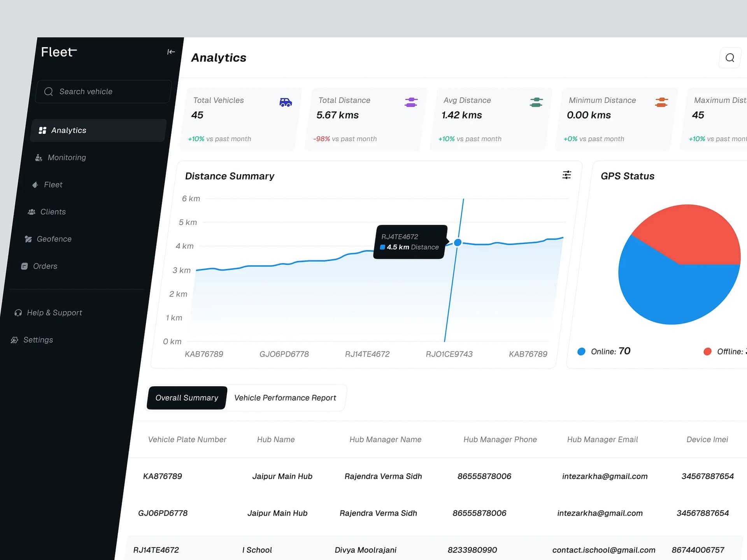Click the Help & Support headset icon
The height and width of the screenshot is (560, 747).
point(18,313)
